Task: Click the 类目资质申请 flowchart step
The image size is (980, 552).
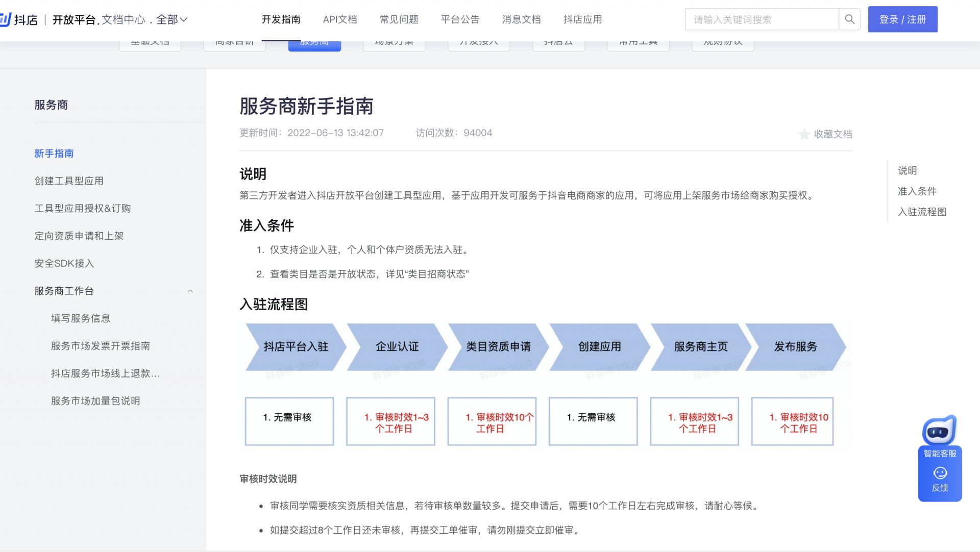Action: tap(498, 347)
